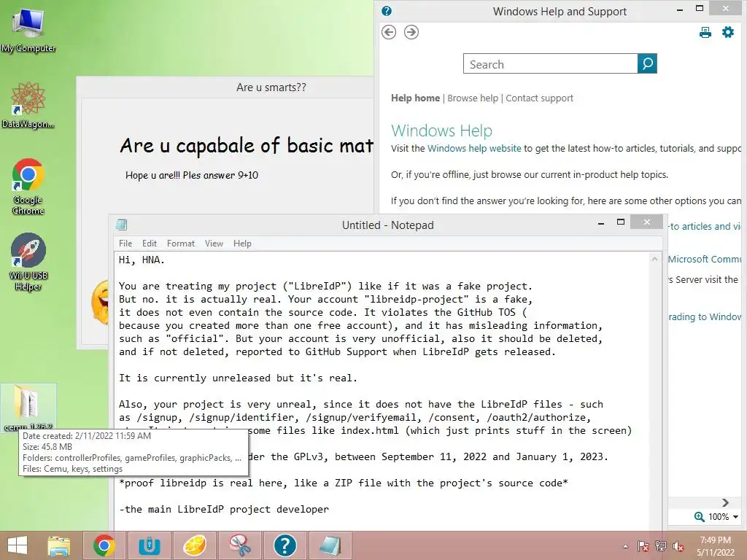The width and height of the screenshot is (747, 560).
Task: Click the Search field in Windows Help
Action: 550,64
